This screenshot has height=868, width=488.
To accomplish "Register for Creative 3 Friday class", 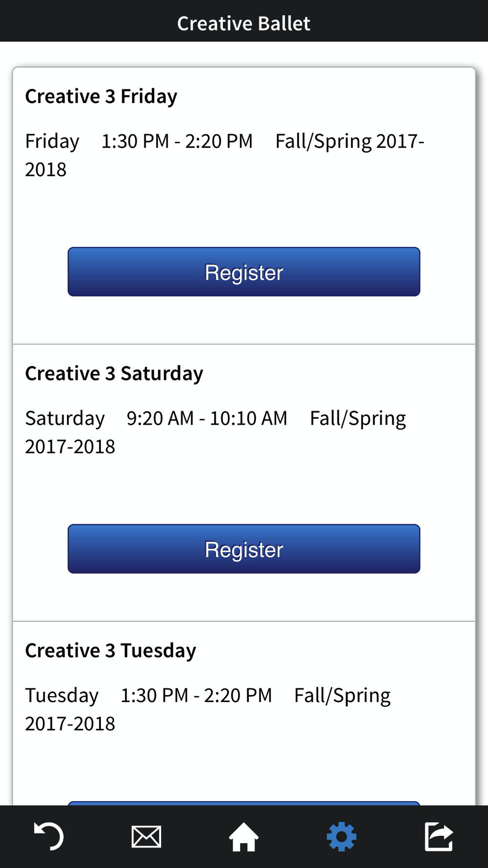I will click(x=244, y=272).
